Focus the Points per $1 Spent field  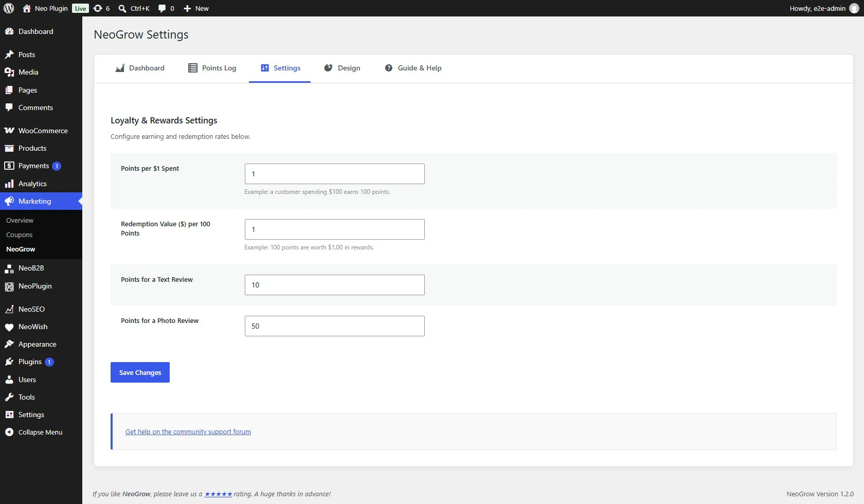click(335, 174)
